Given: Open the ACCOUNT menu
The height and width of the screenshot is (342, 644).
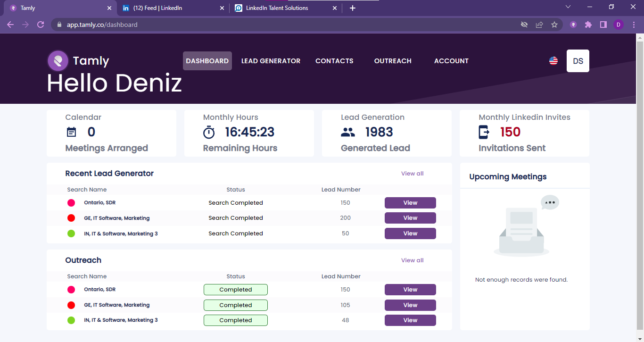Looking at the screenshot, I should pos(451,61).
